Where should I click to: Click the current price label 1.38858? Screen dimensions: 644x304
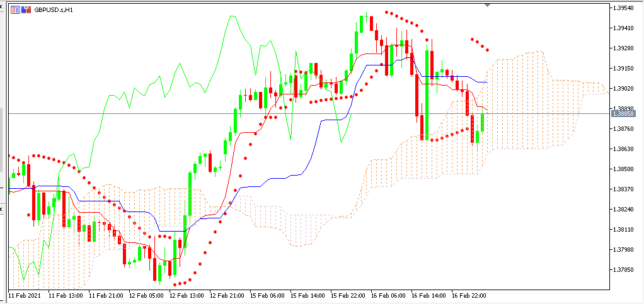point(623,113)
